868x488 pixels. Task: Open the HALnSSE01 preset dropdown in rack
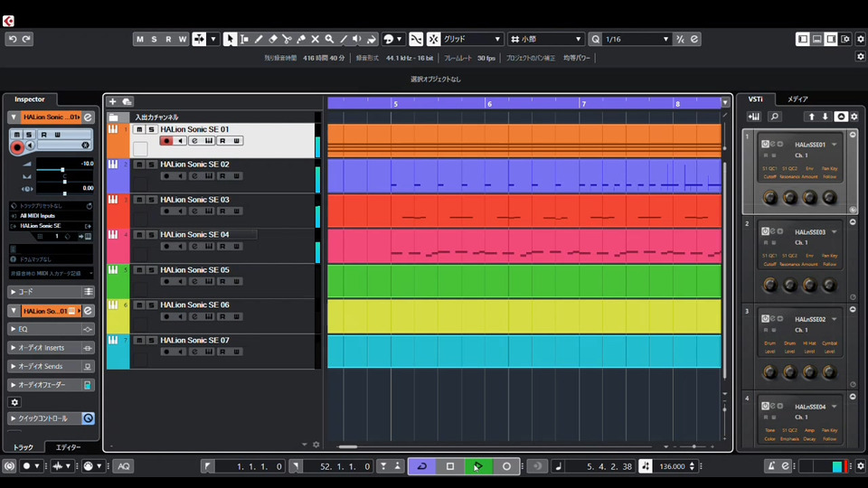pos(835,145)
